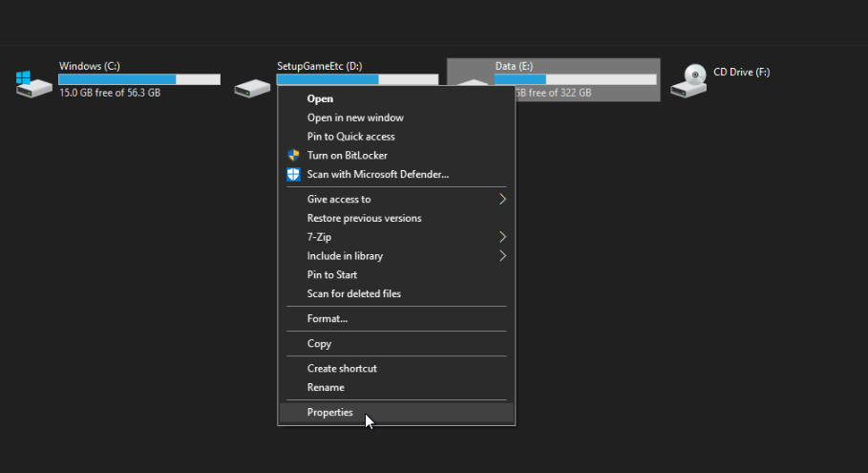Expand the 7-Zip submenu arrow
This screenshot has width=868, height=473.
coord(502,237)
